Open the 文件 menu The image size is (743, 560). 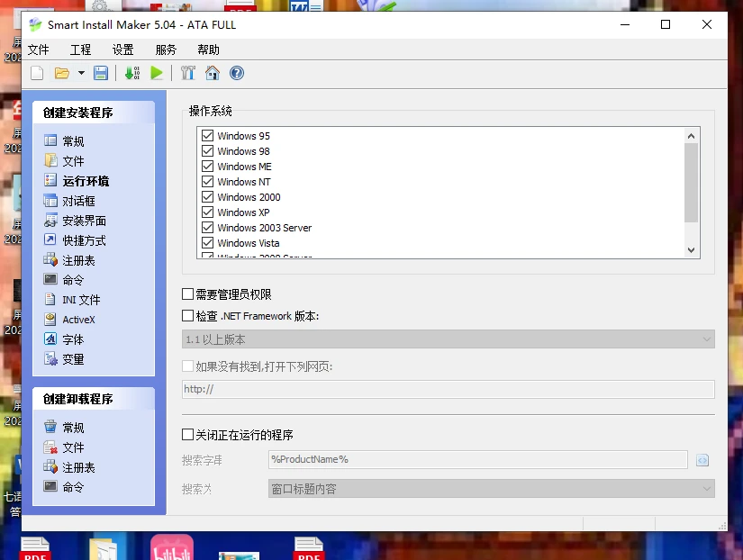tap(39, 50)
